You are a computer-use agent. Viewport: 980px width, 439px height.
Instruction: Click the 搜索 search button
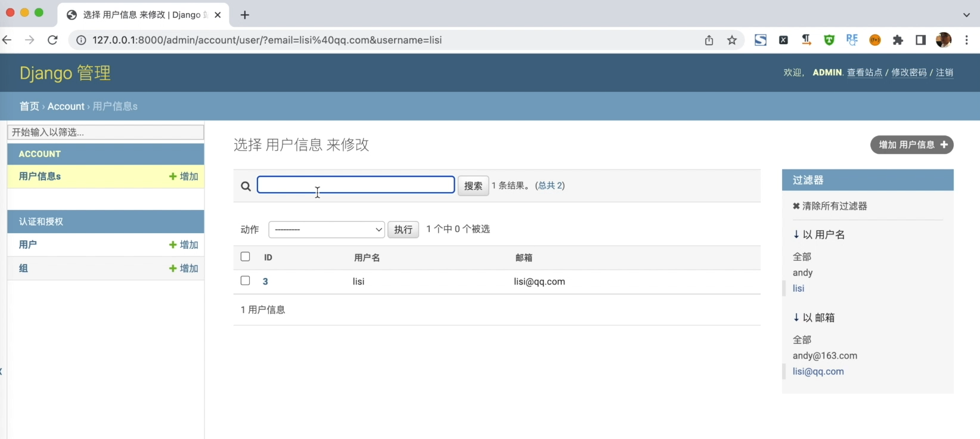[x=473, y=186]
